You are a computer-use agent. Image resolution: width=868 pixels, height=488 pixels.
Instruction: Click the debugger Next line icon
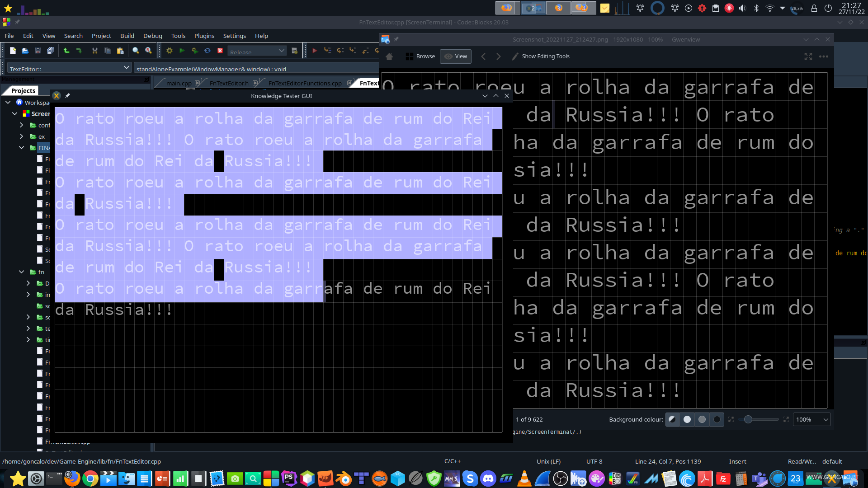click(340, 51)
